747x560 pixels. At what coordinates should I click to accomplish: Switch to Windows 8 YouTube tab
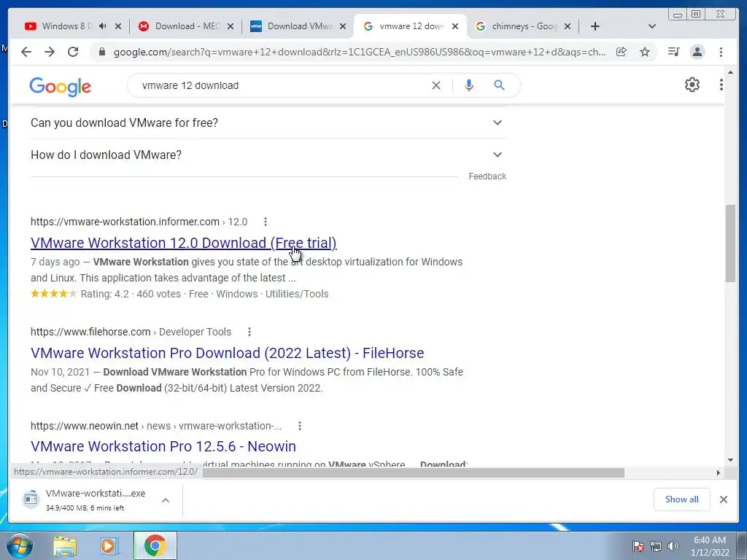66,26
